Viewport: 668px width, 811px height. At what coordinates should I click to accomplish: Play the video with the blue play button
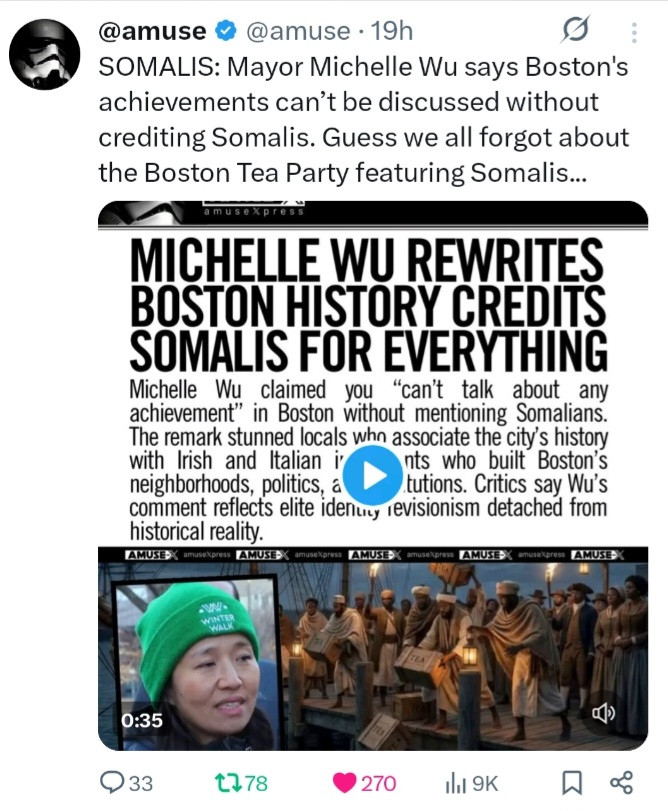point(372,475)
